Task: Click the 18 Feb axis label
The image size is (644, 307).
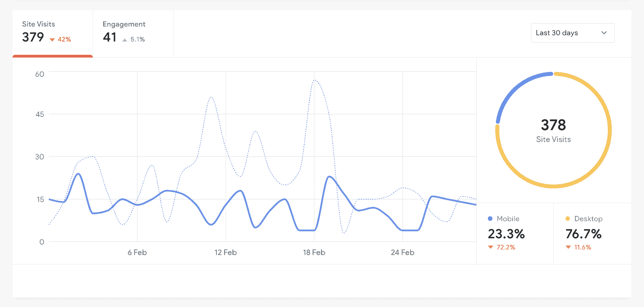Action: coord(314,253)
